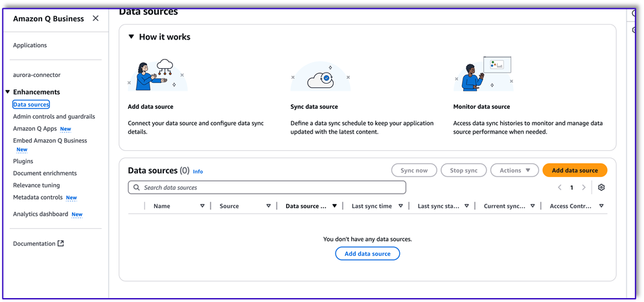644x302 pixels.
Task: Click New badge beside Amazon Q Apps
Action: tap(65, 128)
